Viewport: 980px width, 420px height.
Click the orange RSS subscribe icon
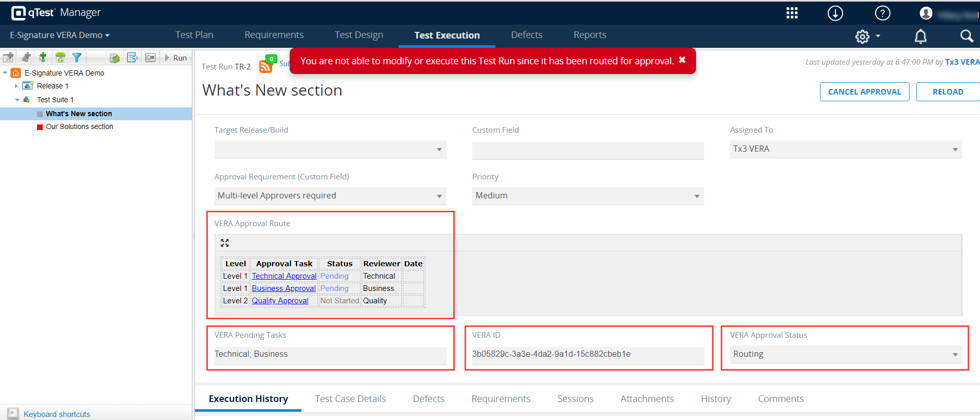(x=265, y=66)
